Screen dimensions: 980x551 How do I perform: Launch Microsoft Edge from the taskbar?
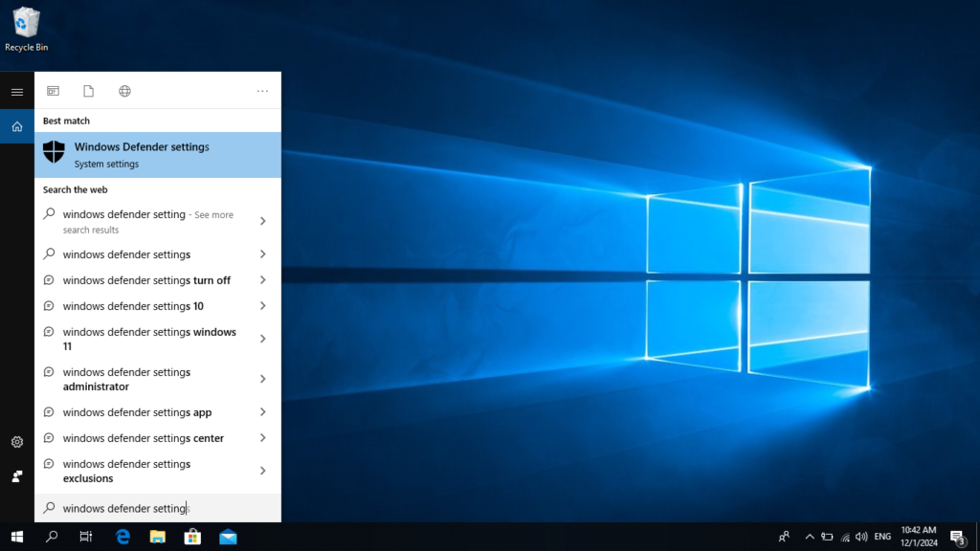coord(123,537)
